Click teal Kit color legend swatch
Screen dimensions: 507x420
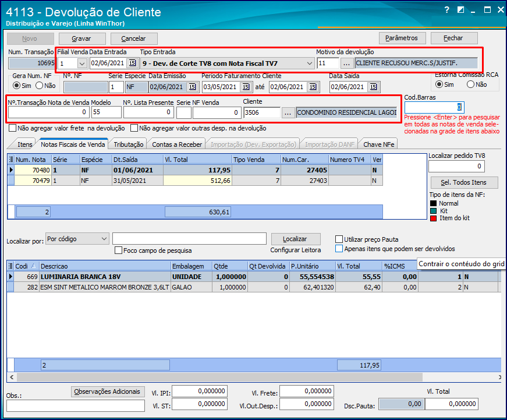pyautogui.click(x=433, y=211)
